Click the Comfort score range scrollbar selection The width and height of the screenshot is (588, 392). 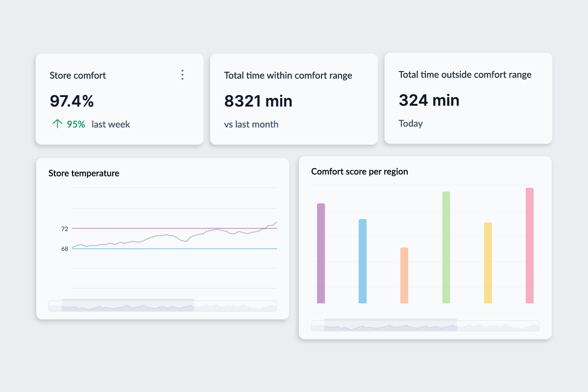point(391,325)
